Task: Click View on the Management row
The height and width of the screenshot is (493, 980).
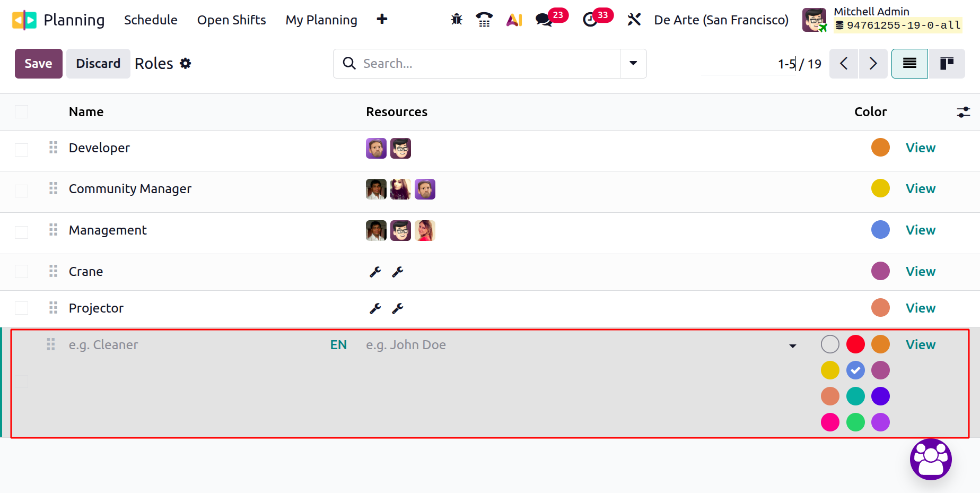Action: [920, 230]
